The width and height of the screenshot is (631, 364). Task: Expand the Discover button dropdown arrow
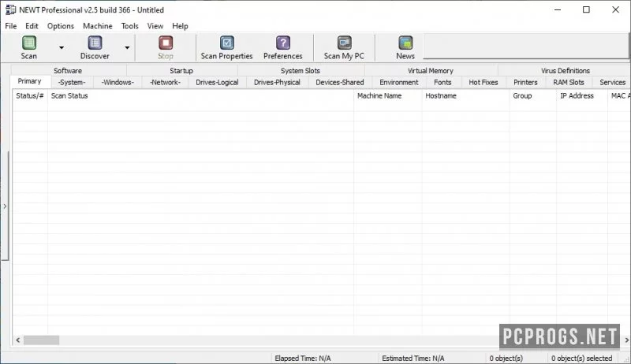click(127, 47)
